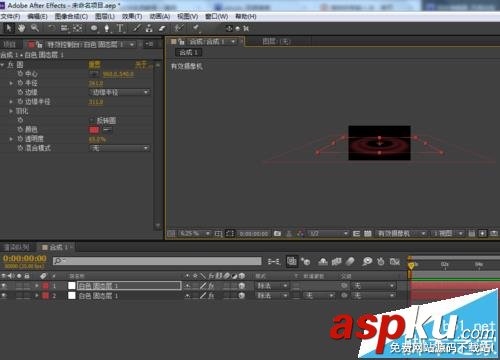Select the Eraser tool
The height and width of the screenshot is (360, 500).
[x=162, y=28]
